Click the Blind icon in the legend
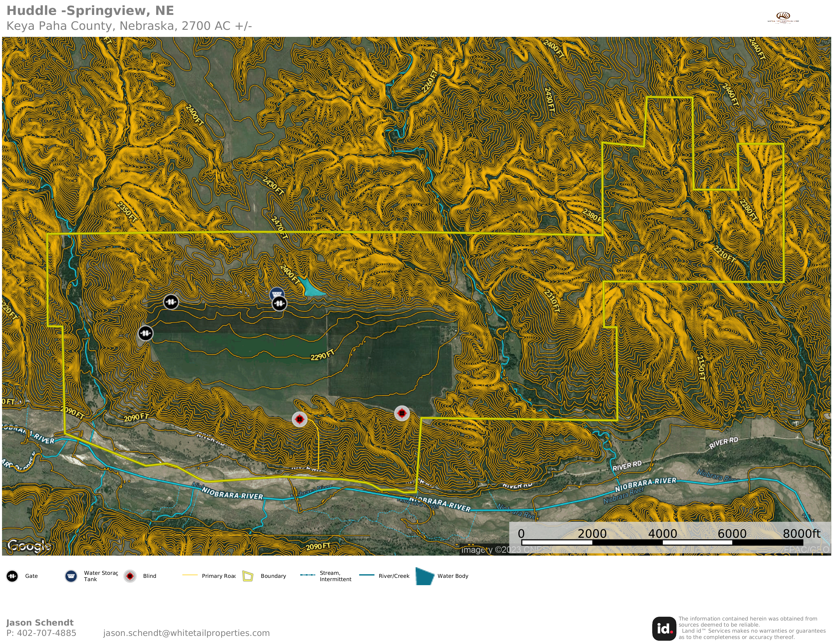The width and height of the screenshot is (833, 644). (x=130, y=576)
